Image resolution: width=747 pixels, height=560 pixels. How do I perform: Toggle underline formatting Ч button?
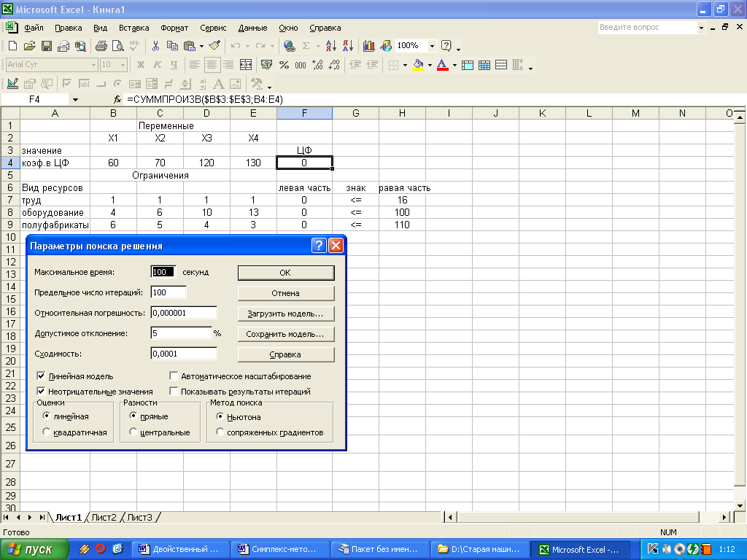tap(174, 65)
